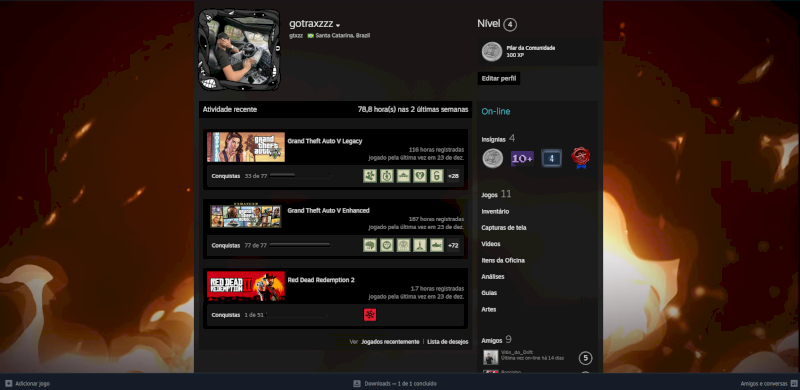Image resolution: width=800 pixels, height=390 pixels.
Task: Click the gotraxzzz profile avatar image
Action: tap(239, 50)
